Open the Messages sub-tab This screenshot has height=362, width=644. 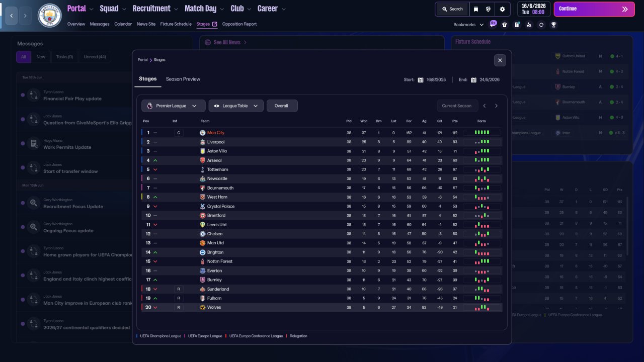coord(100,24)
